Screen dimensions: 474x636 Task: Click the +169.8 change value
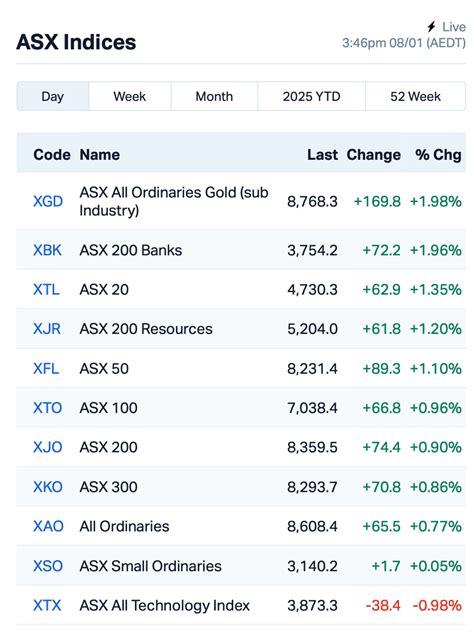point(377,201)
